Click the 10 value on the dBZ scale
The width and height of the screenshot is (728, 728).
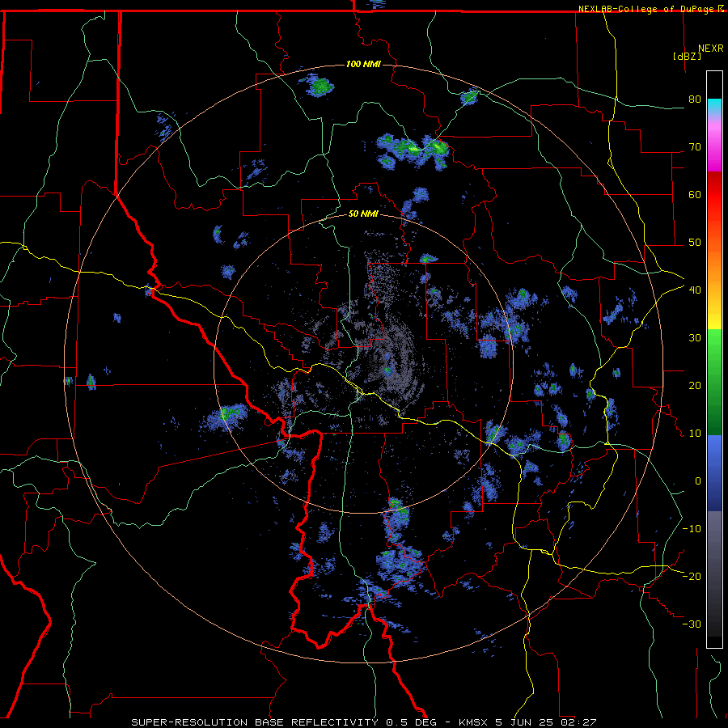point(695,434)
